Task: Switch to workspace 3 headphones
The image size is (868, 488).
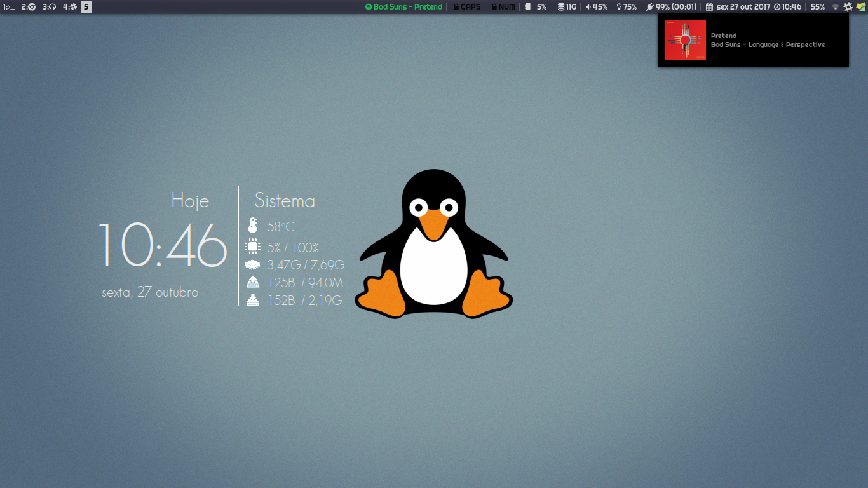Action: [x=49, y=7]
